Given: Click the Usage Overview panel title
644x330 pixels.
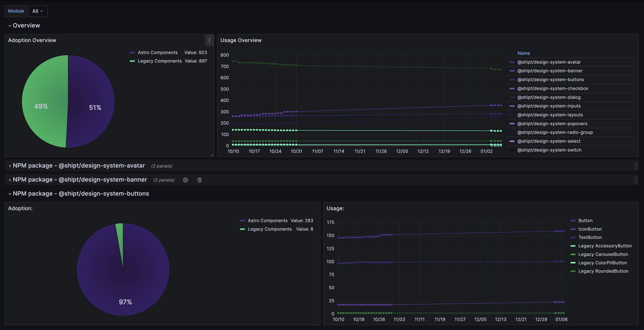Looking at the screenshot, I should point(241,40).
